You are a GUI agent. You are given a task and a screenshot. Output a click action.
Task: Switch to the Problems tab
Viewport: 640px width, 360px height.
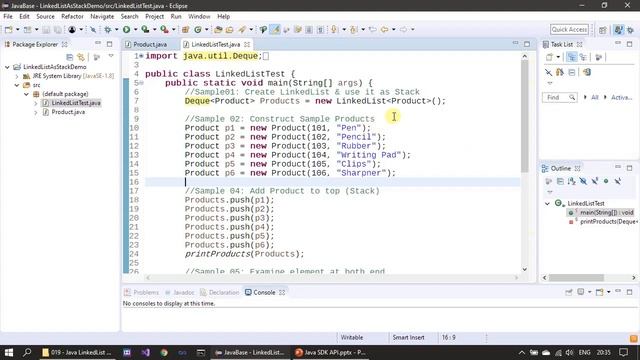[x=142, y=292]
